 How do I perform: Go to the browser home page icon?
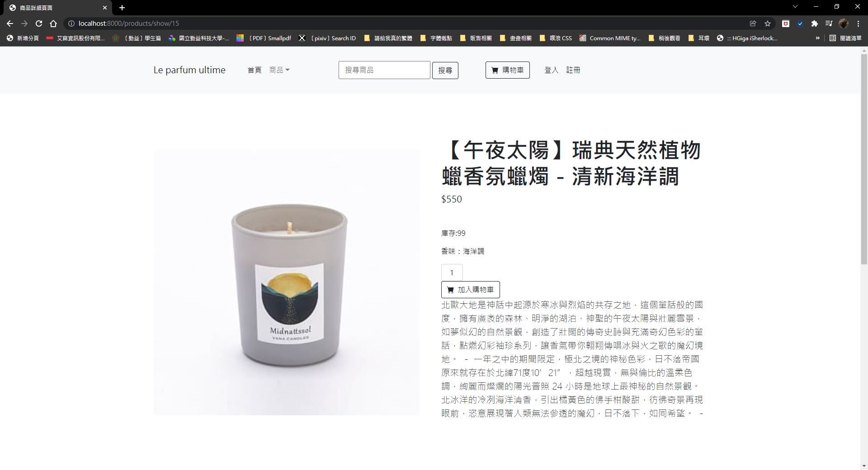(53, 23)
